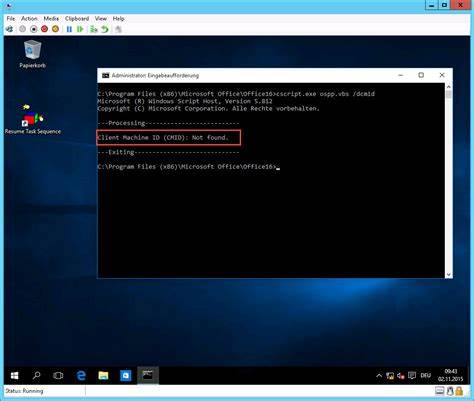
Task: Click the Status: Running text
Action: (x=24, y=391)
